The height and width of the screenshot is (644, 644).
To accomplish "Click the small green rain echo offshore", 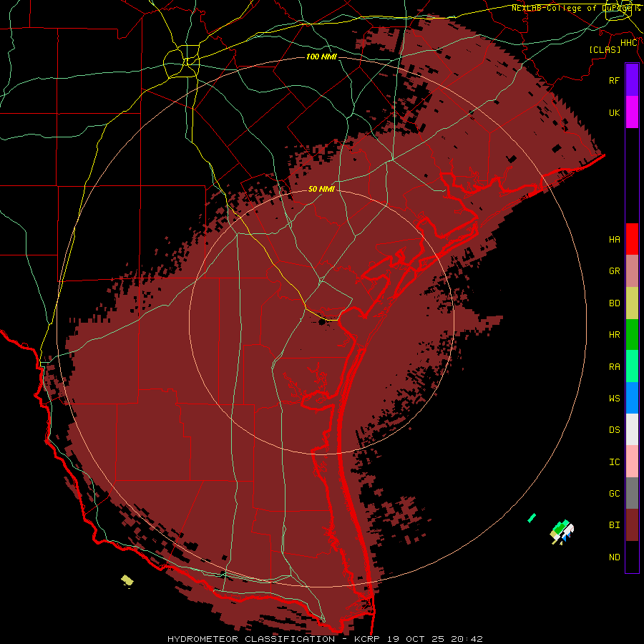I will click(532, 518).
